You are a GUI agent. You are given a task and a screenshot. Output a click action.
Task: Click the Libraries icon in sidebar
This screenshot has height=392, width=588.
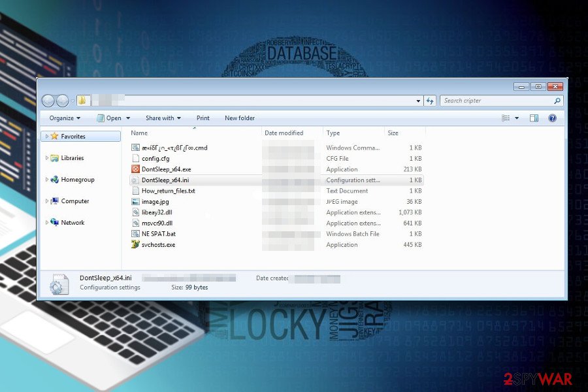coord(55,158)
